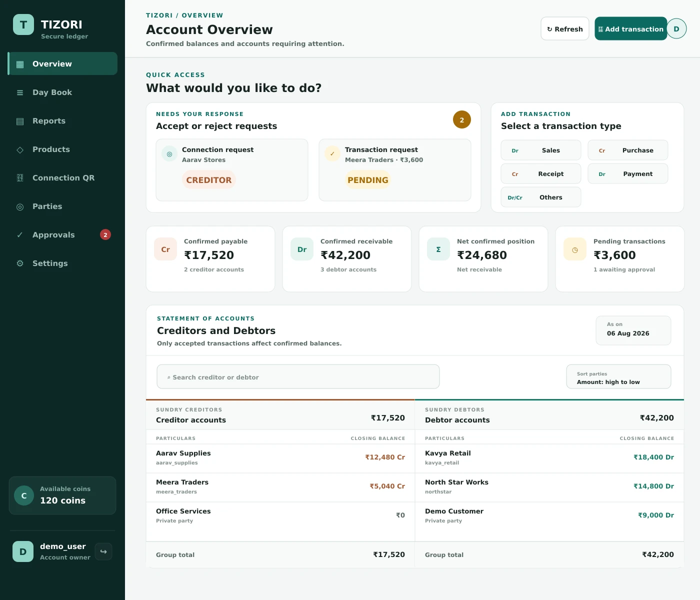Click the Pending transactions ₹3,600 value
This screenshot has width=700, height=600.
[614, 255]
